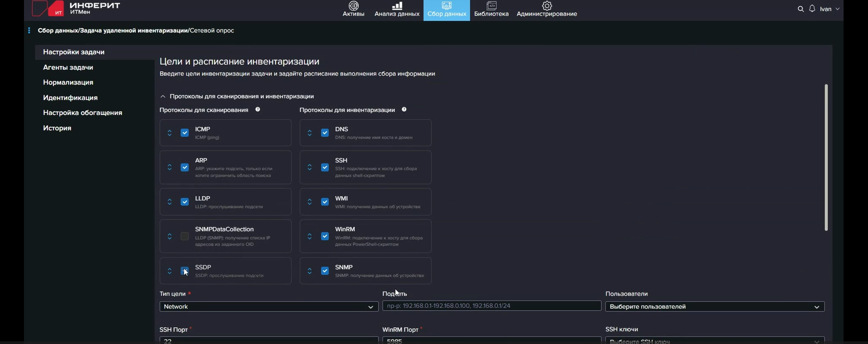Open the Библиотека code icon
The width and height of the screenshot is (868, 344).
[x=491, y=6]
